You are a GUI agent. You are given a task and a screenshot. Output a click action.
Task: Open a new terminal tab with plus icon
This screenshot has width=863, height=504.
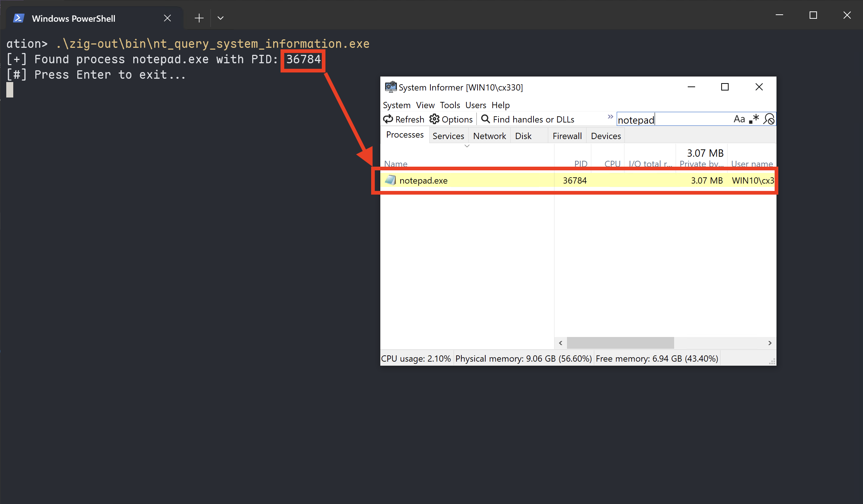[x=199, y=18]
